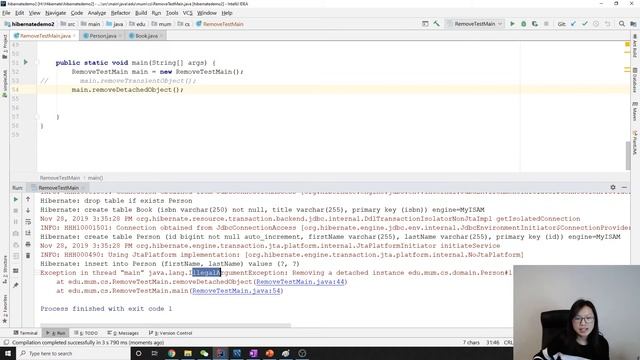Open the RemoveTestMain.java:54 stack trace link
This screenshot has width=640, height=360.
tap(236, 291)
